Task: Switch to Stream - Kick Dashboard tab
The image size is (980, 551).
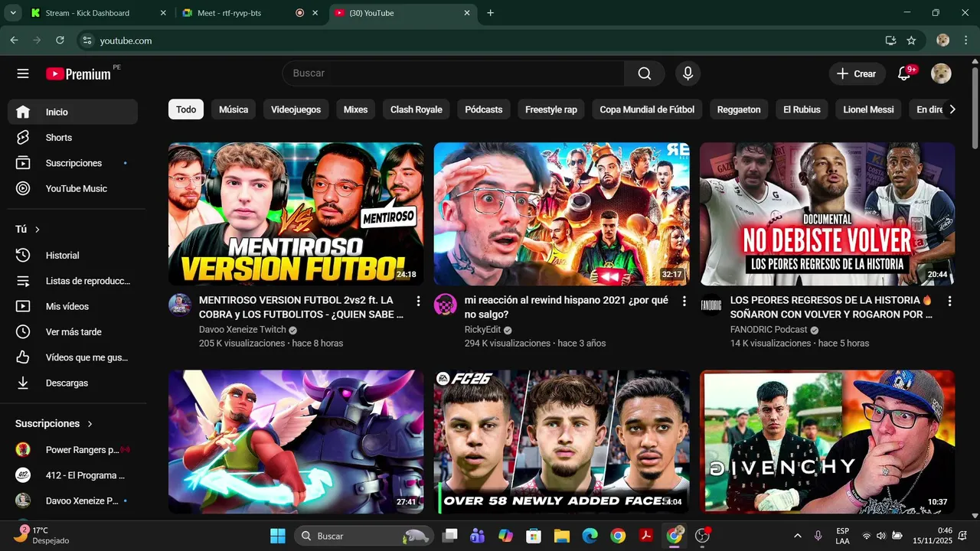Action: [x=99, y=13]
